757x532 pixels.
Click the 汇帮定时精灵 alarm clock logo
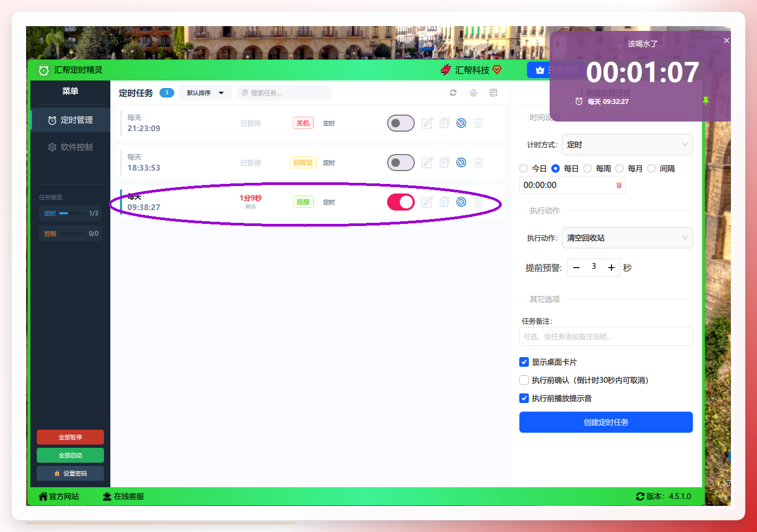coord(44,70)
